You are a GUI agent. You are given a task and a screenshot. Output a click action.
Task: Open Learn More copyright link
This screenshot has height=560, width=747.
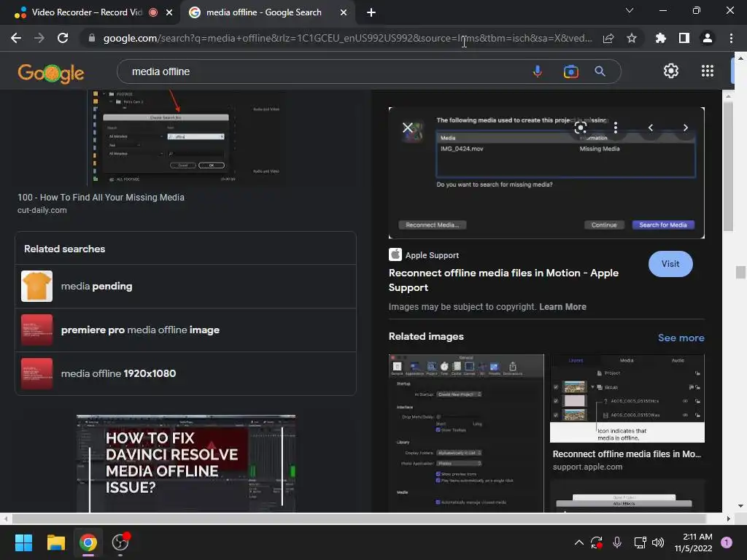coord(562,307)
